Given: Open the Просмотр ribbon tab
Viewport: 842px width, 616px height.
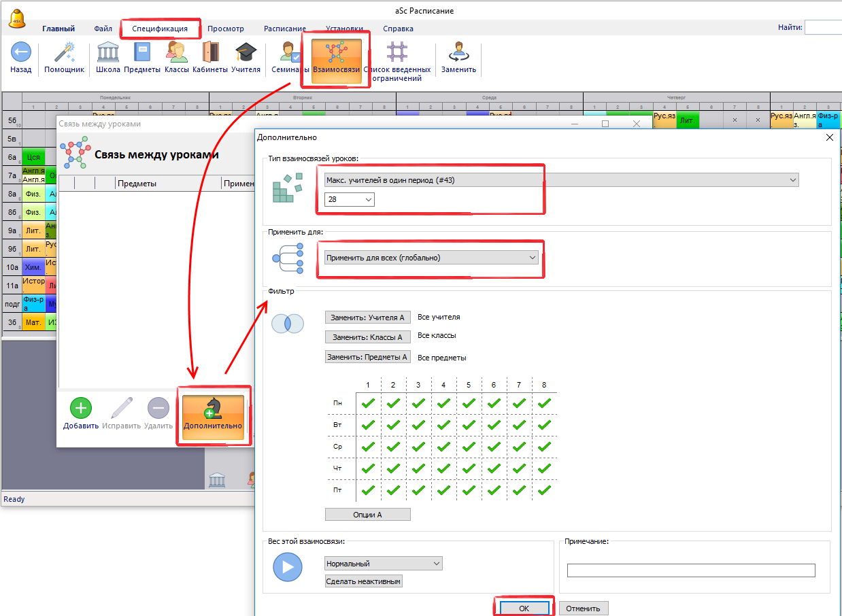Looking at the screenshot, I should click(x=225, y=29).
